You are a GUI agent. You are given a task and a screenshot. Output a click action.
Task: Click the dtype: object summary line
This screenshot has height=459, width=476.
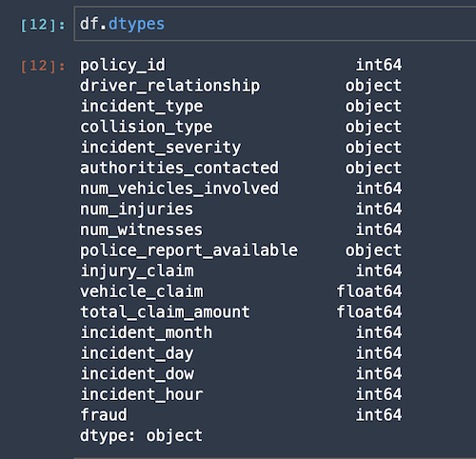point(141,436)
